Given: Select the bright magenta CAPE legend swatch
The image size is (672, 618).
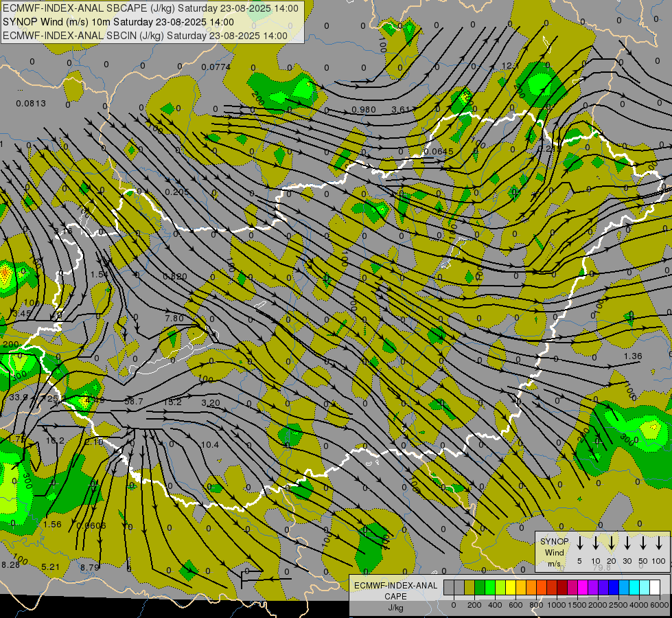Looking at the screenshot, I should (583, 587).
